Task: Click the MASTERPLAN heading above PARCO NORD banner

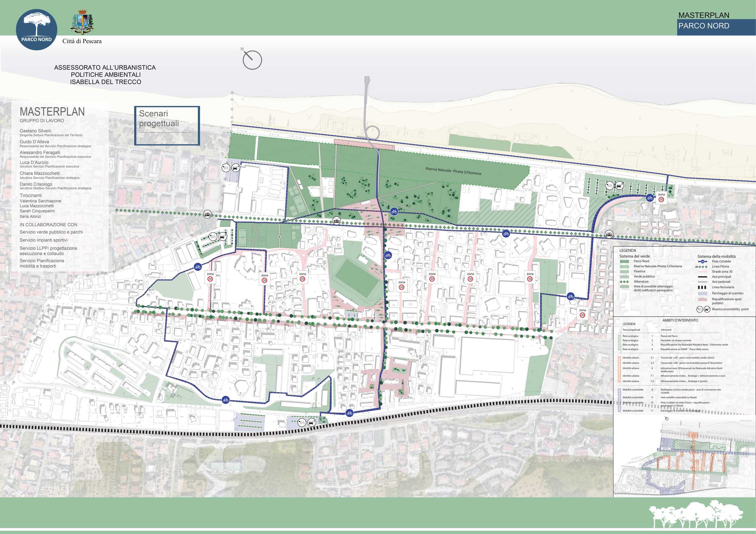Action: point(704,15)
